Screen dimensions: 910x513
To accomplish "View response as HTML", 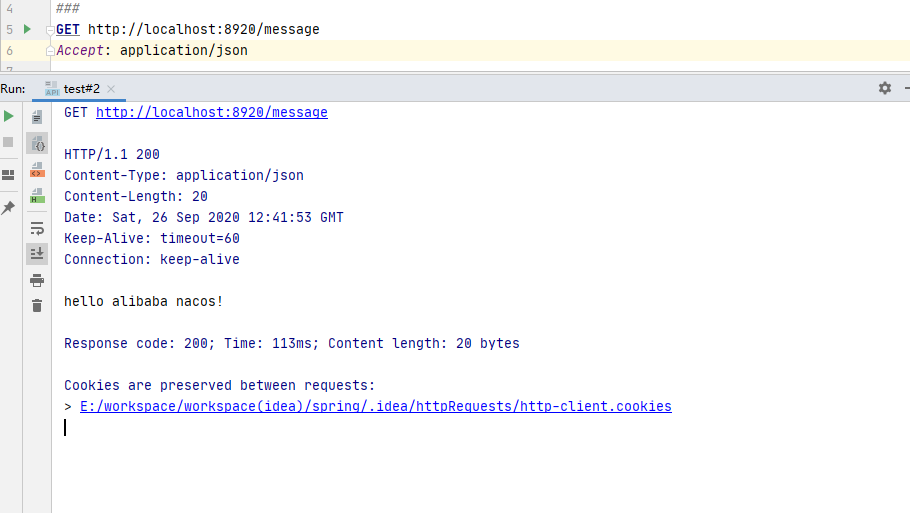I will click(x=37, y=195).
